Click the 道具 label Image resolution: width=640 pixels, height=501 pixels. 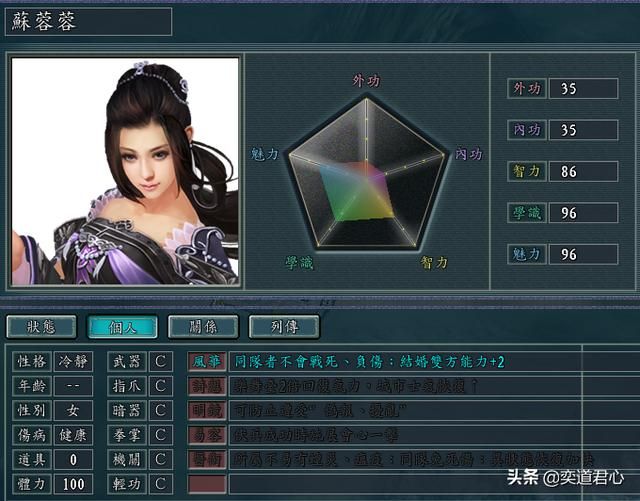[32, 460]
